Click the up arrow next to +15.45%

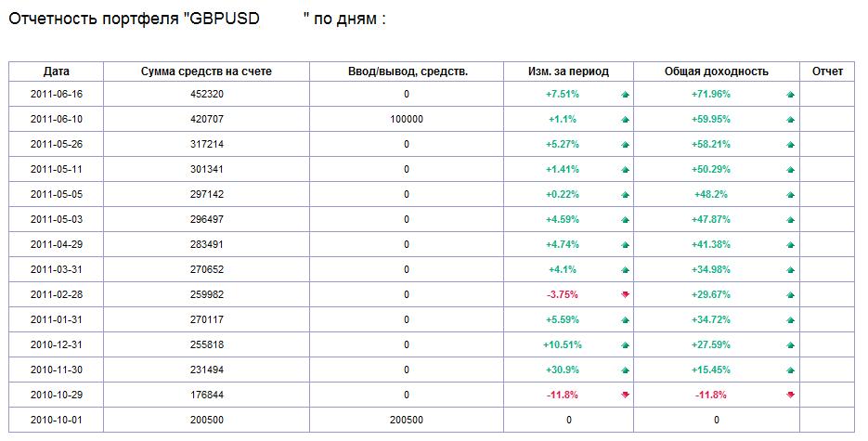point(790,370)
